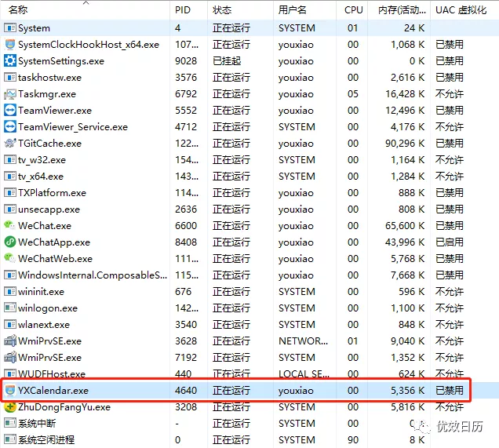Select the 系统中断 process name

coord(37,423)
